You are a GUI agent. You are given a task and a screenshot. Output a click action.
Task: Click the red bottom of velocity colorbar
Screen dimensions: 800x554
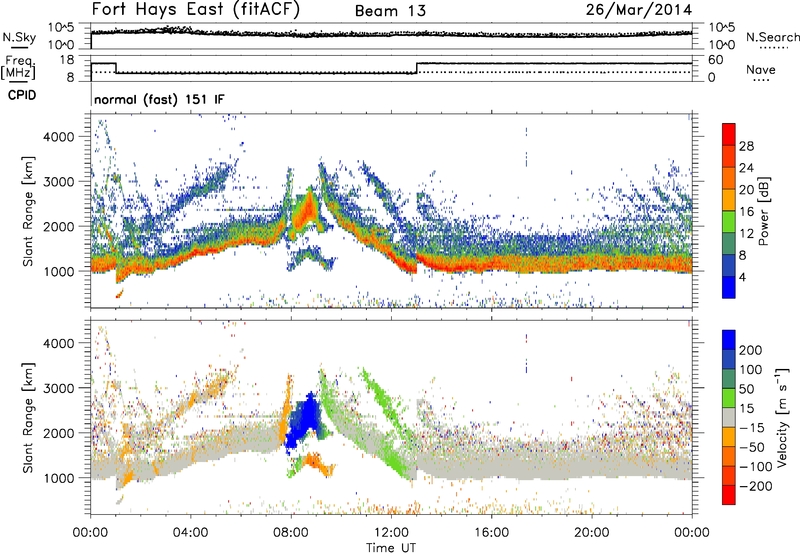[x=729, y=495]
